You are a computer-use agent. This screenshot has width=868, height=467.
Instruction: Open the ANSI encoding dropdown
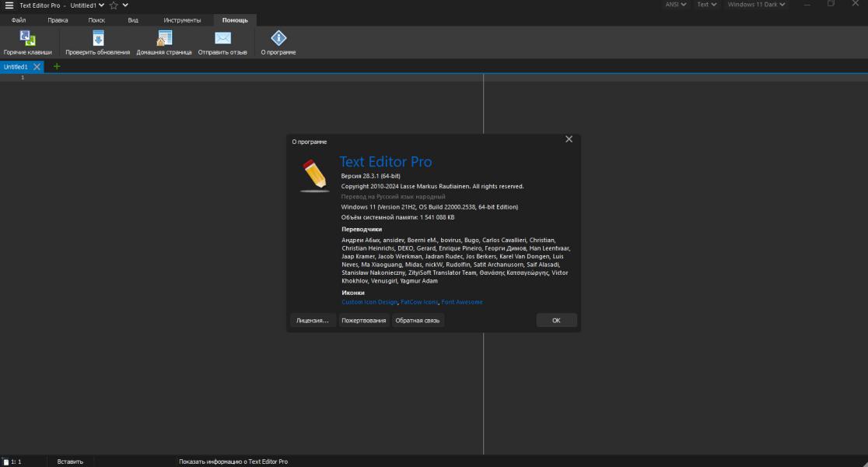(675, 5)
